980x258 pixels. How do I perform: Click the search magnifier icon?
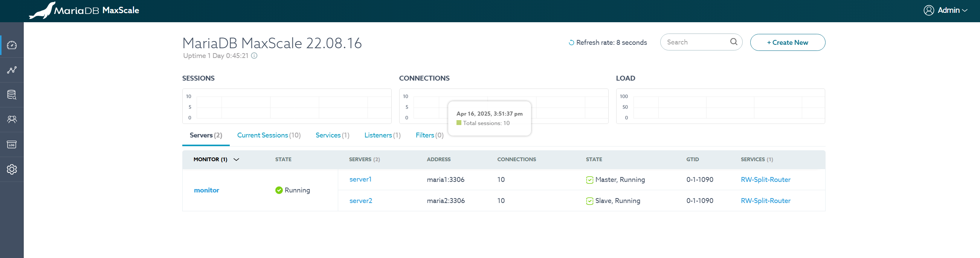(x=733, y=42)
